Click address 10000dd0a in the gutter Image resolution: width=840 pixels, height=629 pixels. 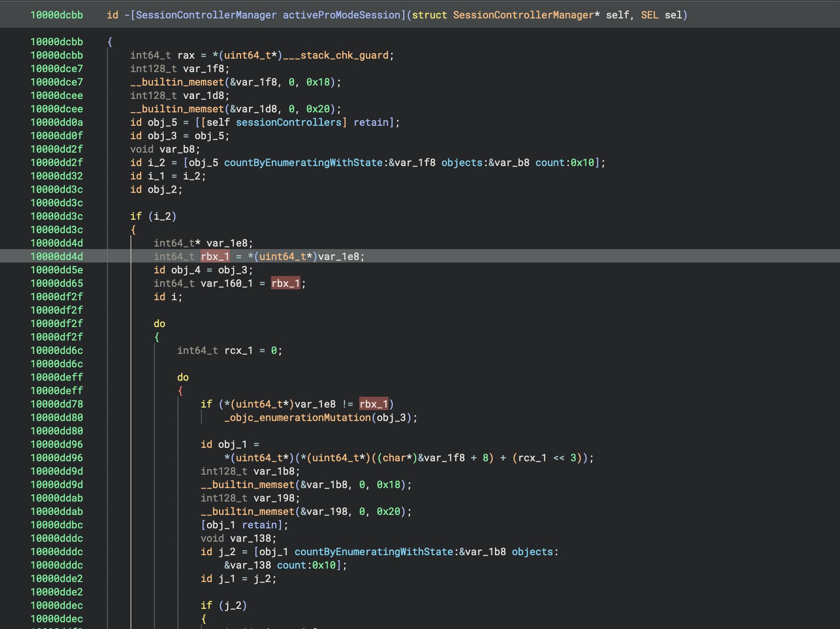point(57,122)
